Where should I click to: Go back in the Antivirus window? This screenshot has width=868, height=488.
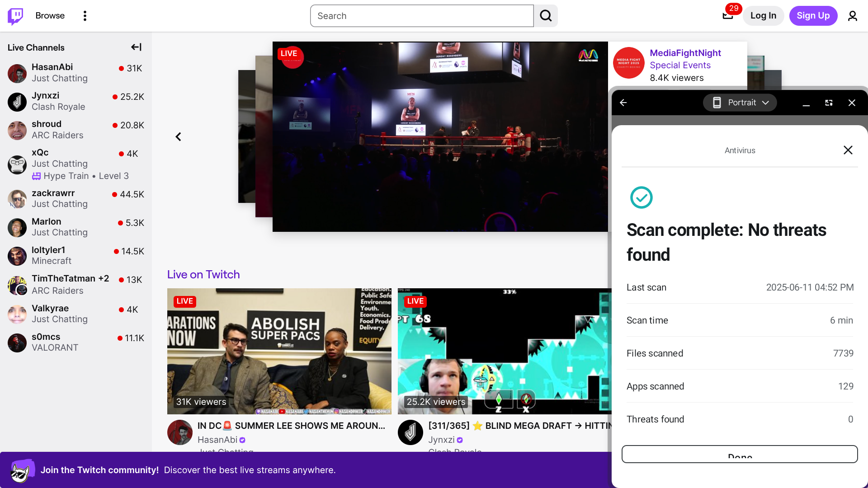623,103
